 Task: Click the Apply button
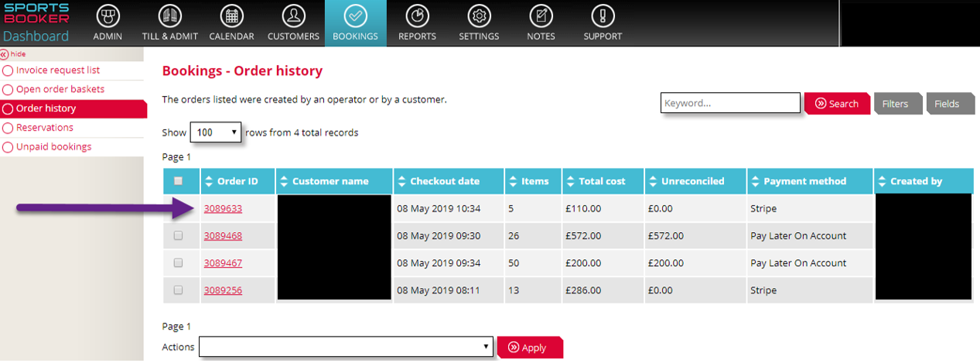coord(530,348)
